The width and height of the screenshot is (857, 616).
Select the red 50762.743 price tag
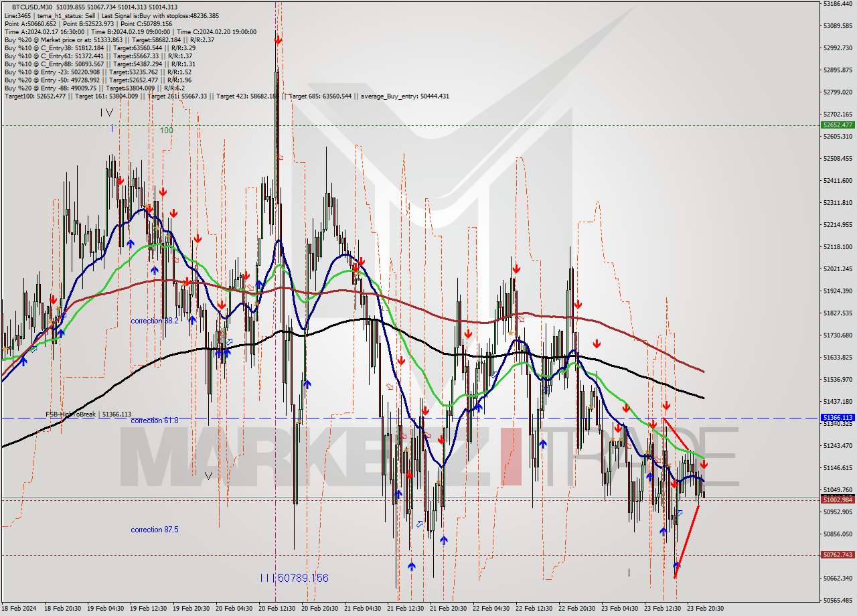point(838,554)
